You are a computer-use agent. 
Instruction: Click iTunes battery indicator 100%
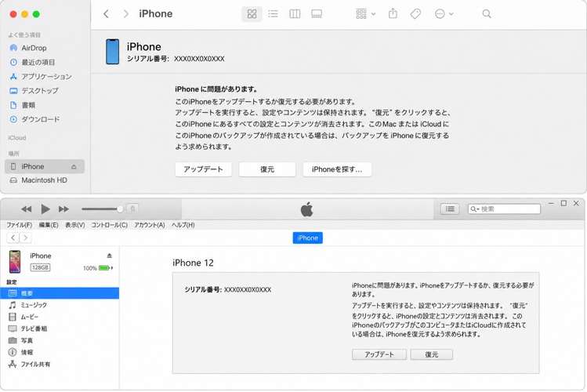pyautogui.click(x=98, y=268)
